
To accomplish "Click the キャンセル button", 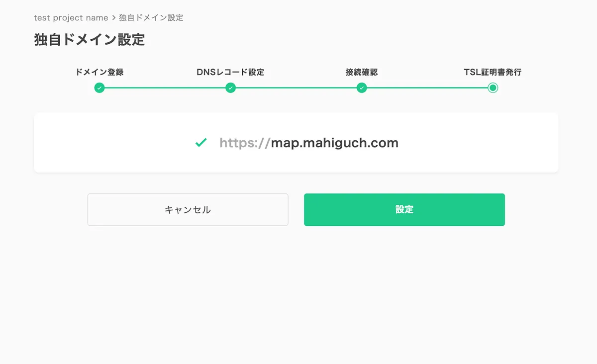I will click(x=188, y=210).
